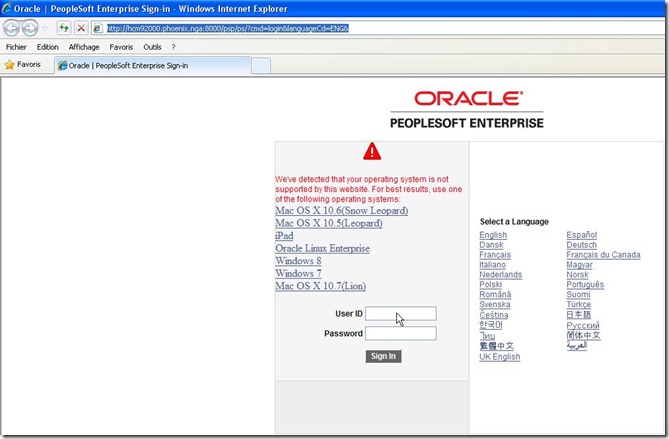Open recent pages dropdown arrow beside Forward
This screenshot has width=669, height=439.
click(x=45, y=29)
